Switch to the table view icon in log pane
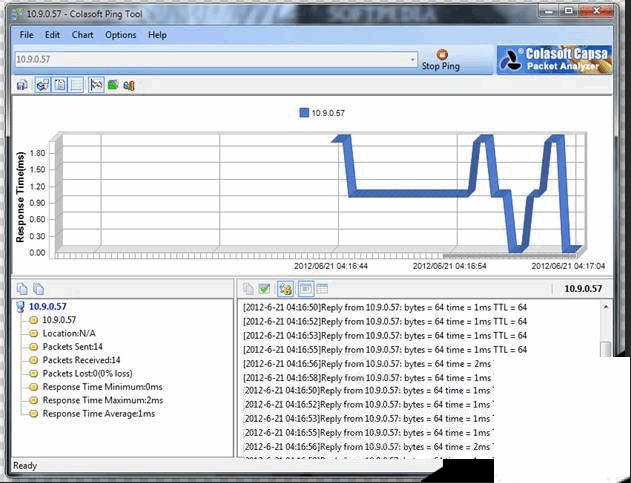This screenshot has height=483, width=631. pos(322,289)
